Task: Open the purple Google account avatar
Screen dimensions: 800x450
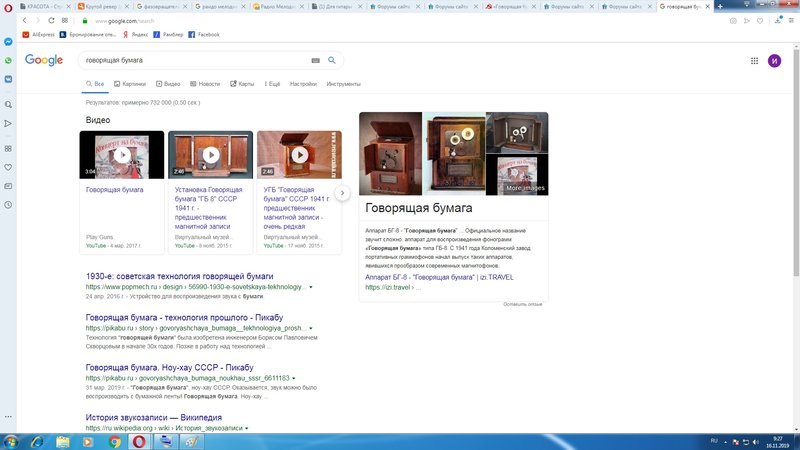Action: (774, 61)
